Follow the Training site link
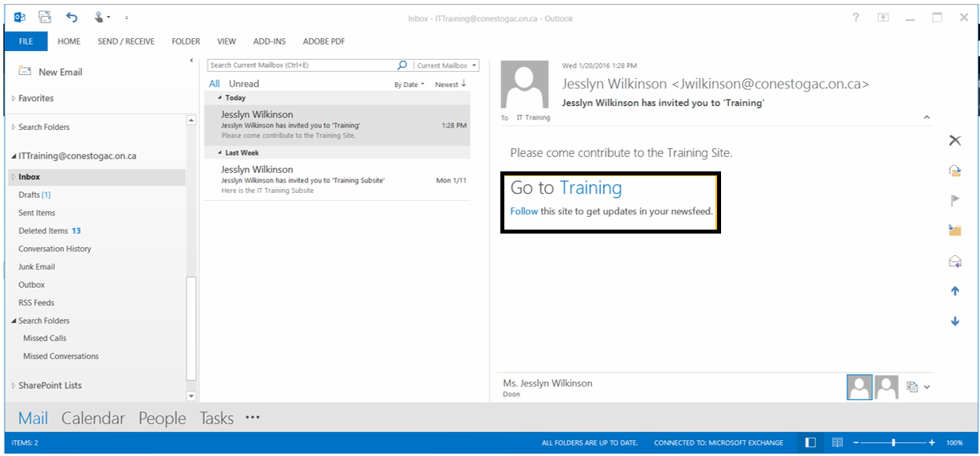Viewport: 980px width, 456px height. (x=590, y=187)
